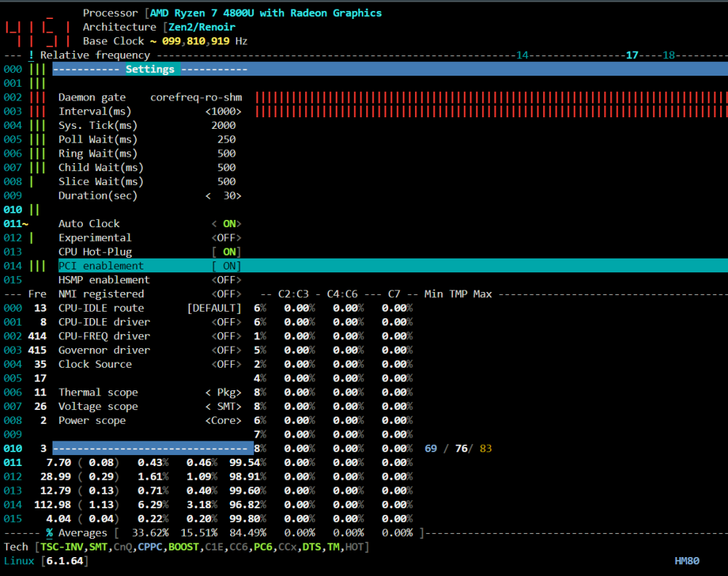The width and height of the screenshot is (728, 576).
Task: Open the Voltage scope SMT selector
Action: pyautogui.click(x=223, y=406)
